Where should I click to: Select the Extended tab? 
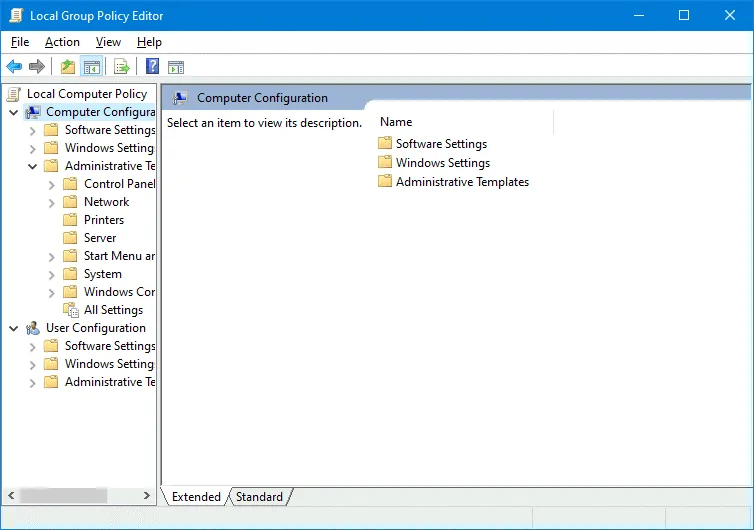(196, 497)
